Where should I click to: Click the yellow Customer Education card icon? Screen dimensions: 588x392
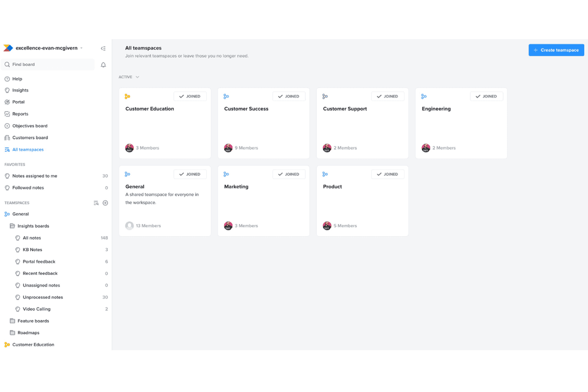coord(127,96)
